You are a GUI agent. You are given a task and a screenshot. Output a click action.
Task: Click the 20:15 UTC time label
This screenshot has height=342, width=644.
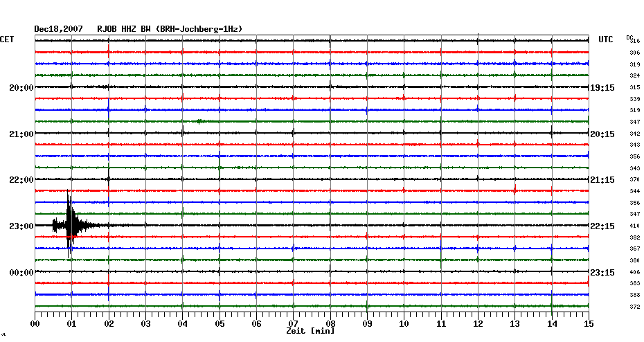click(602, 134)
